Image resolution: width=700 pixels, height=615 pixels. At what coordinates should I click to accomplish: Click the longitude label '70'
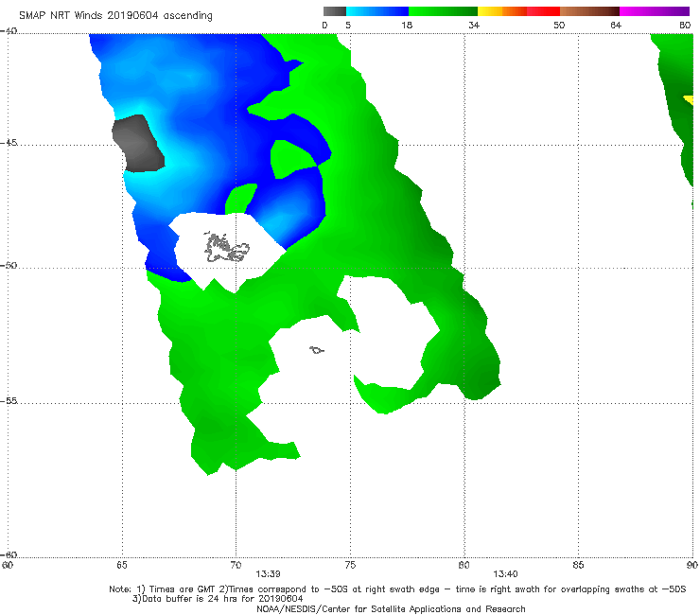tap(236, 565)
